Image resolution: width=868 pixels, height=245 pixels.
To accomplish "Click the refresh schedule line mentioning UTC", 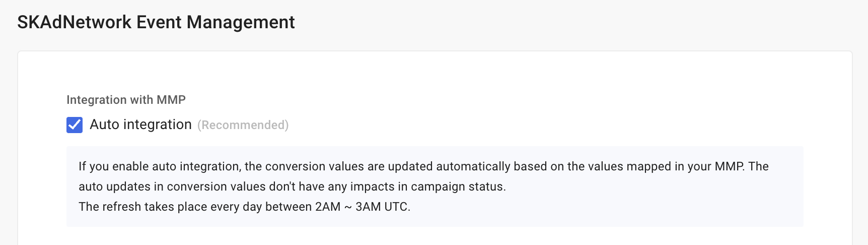I will [x=244, y=207].
